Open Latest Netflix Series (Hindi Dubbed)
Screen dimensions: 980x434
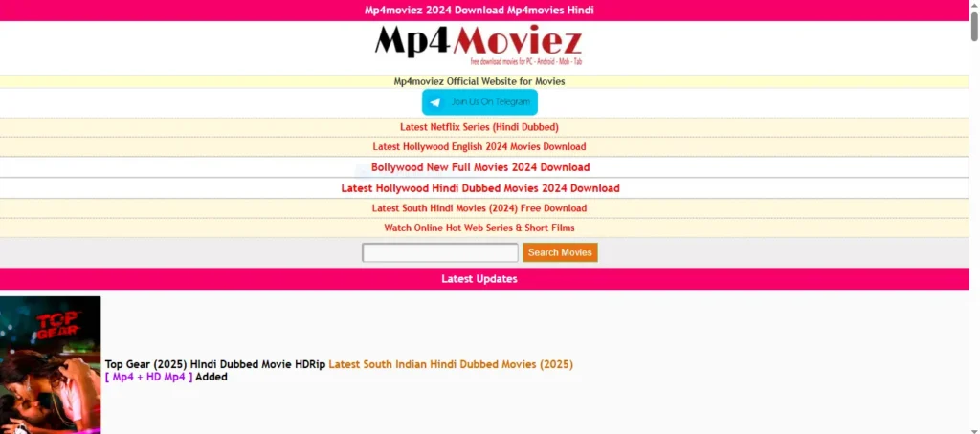click(479, 127)
